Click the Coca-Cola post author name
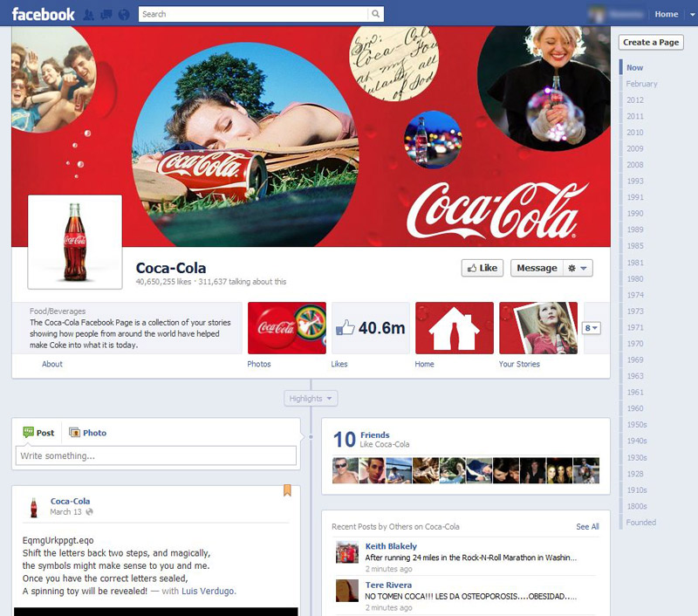 [x=70, y=501]
